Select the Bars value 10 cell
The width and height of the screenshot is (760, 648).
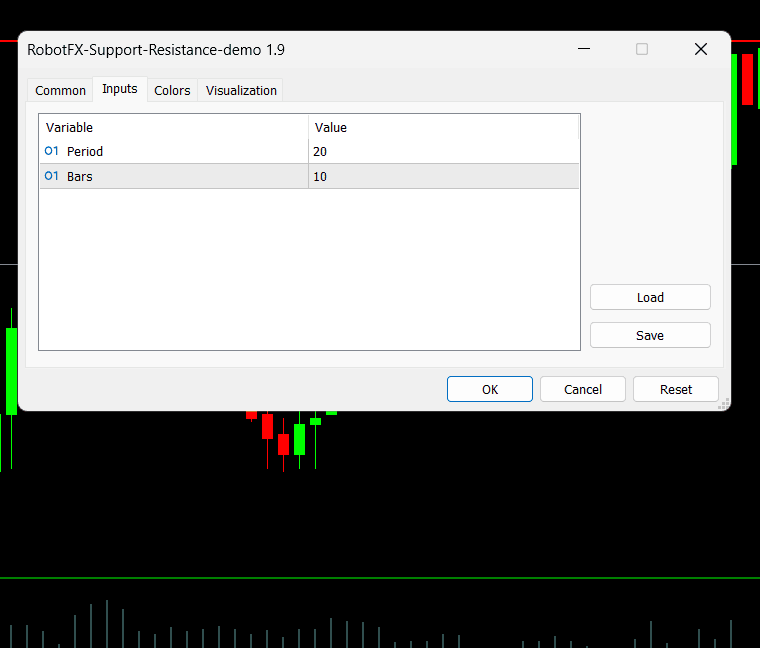pyautogui.click(x=443, y=176)
